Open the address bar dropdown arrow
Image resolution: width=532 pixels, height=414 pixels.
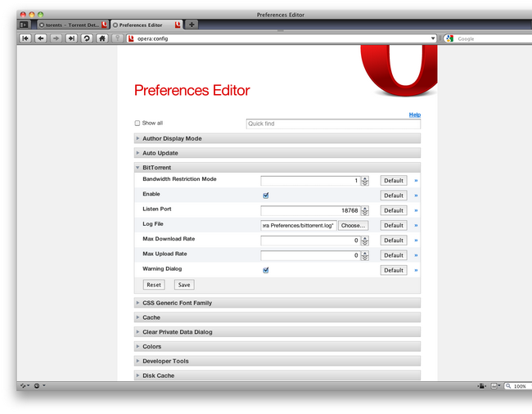pyautogui.click(x=433, y=38)
